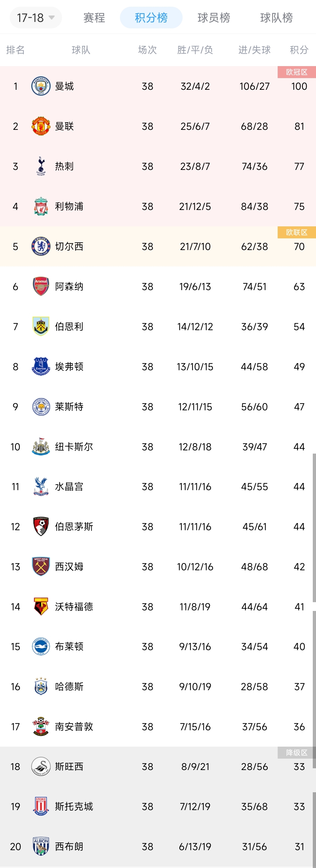Select the 南安普敦 team name
The width and height of the screenshot is (316, 868).
(74, 726)
